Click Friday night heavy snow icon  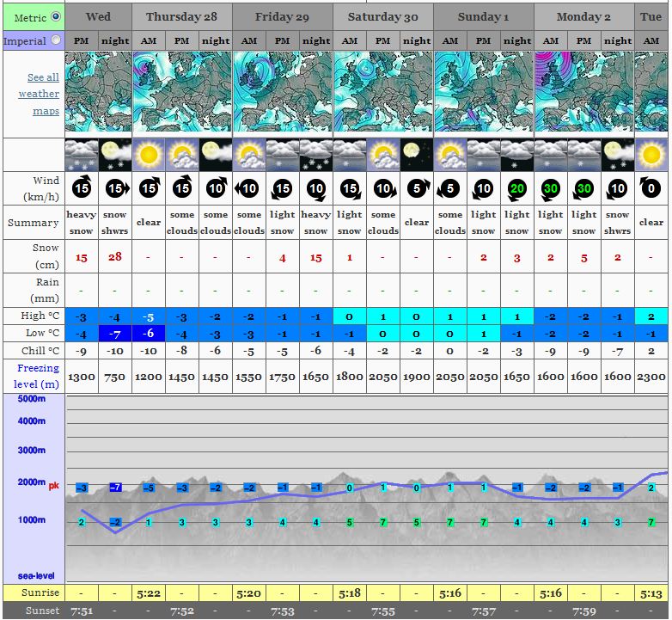[x=316, y=155]
